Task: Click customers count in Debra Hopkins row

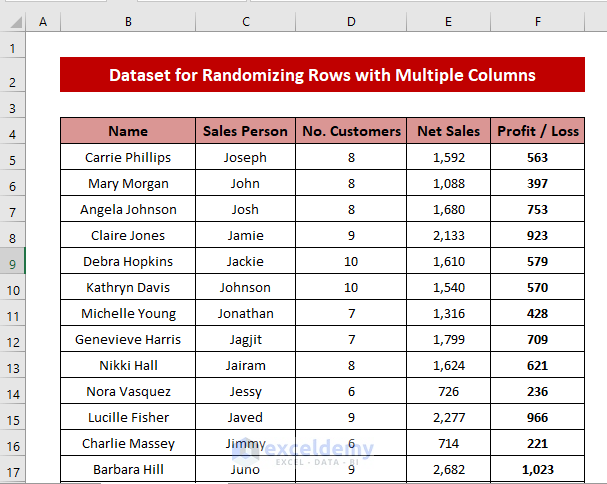Action: 351,261
